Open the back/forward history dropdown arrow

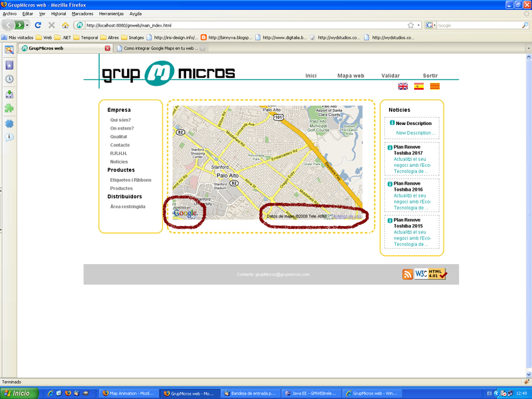(28, 25)
